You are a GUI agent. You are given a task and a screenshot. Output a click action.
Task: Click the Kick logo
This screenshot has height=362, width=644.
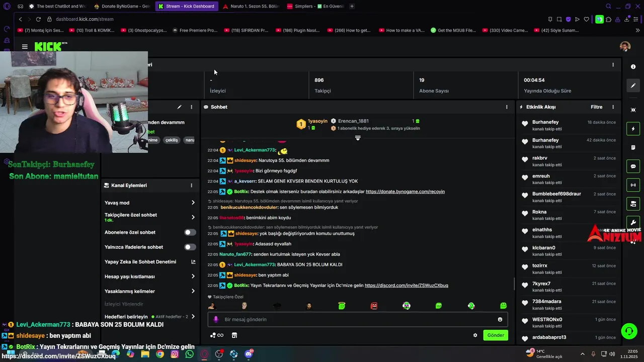coord(50,46)
